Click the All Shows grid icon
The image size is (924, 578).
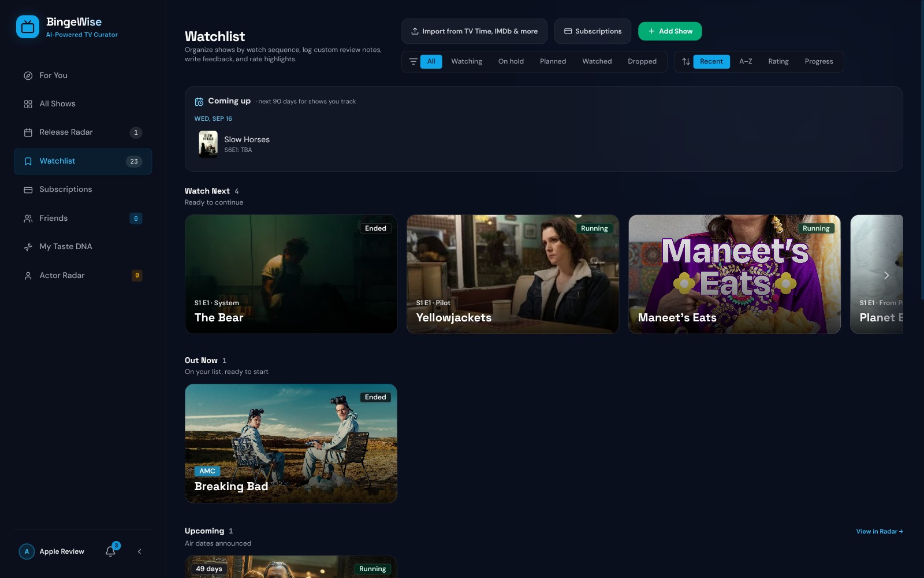point(28,104)
